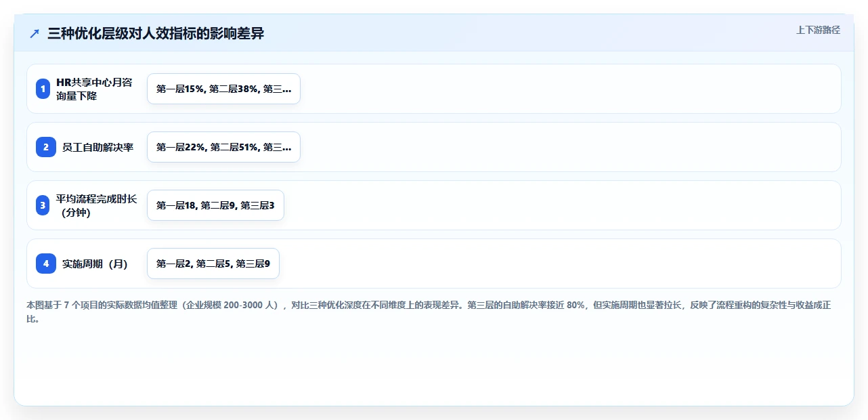The height and width of the screenshot is (420, 868).
Task: Click the footnote paragraph starting 本图基于 7 个项目
Action: pyautogui.click(x=429, y=312)
